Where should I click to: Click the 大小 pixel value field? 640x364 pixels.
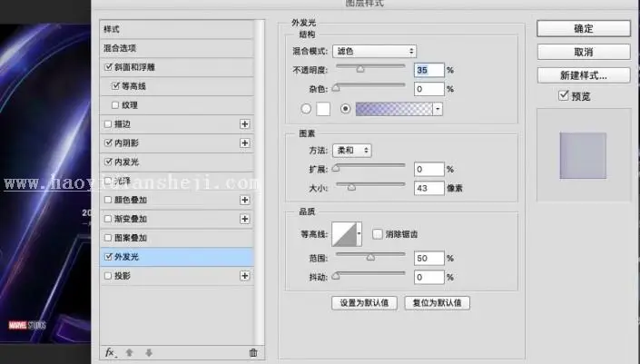click(429, 188)
